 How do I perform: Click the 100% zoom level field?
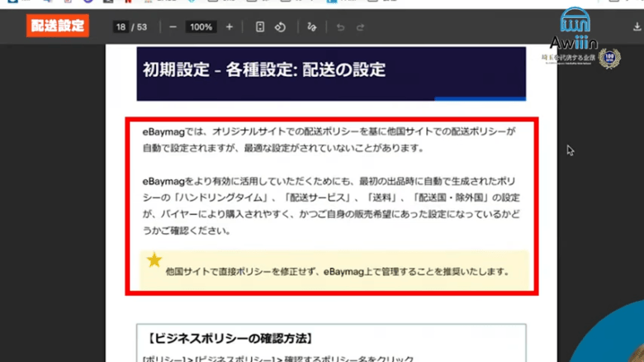[x=201, y=27]
